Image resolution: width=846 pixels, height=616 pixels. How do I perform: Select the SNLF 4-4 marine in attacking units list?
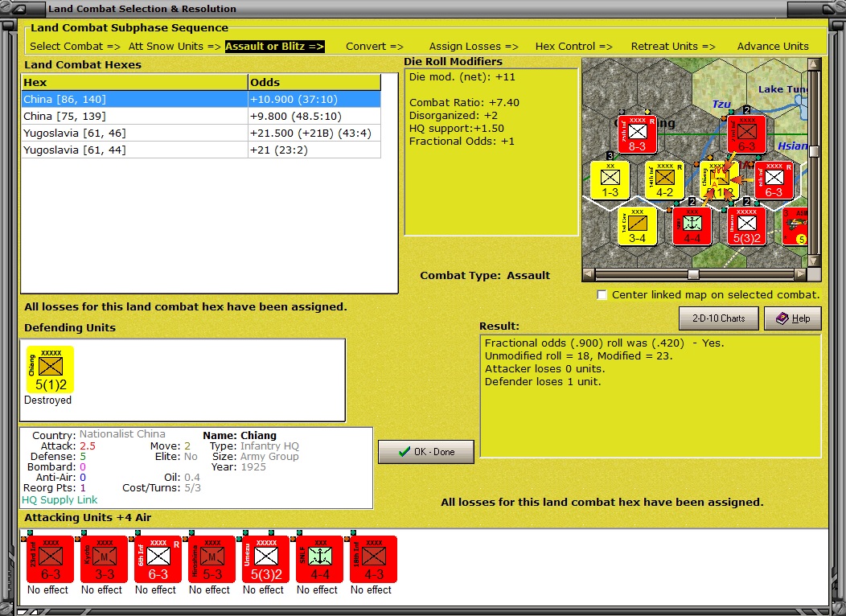[320, 560]
